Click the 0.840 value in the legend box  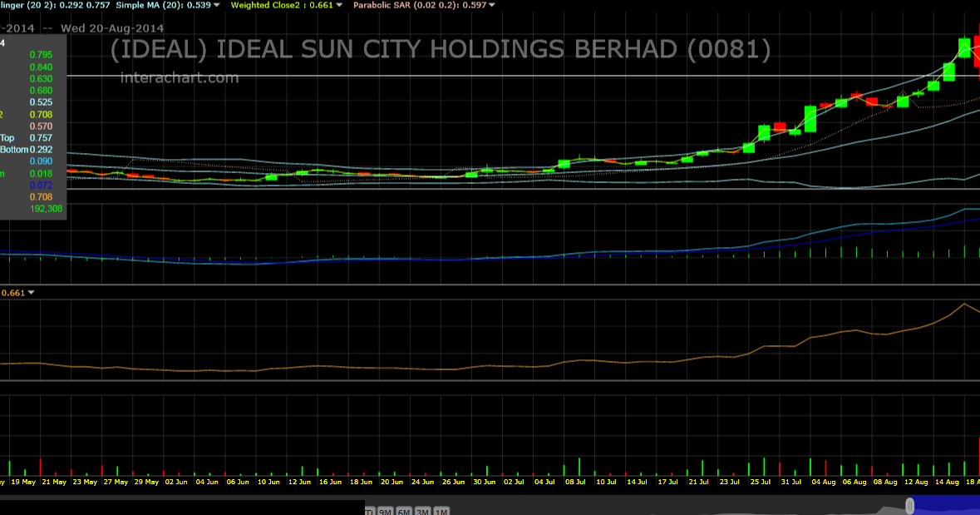pyautogui.click(x=42, y=67)
